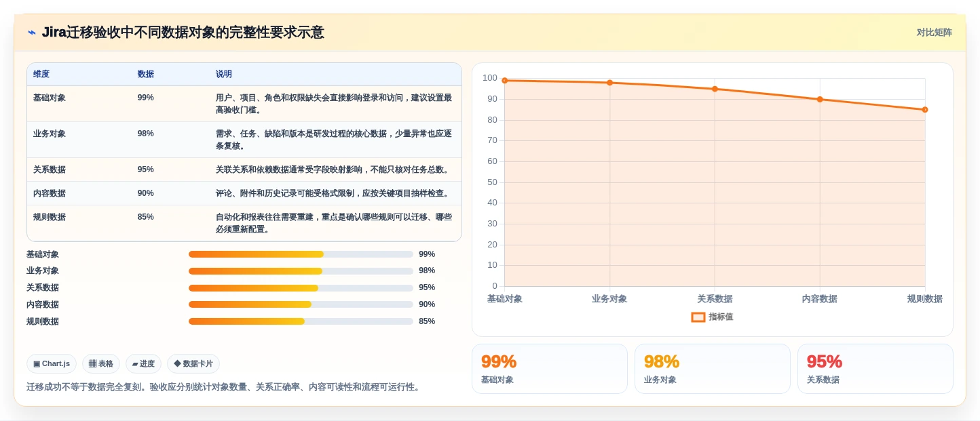Click the 98% value in table
This screenshot has width=980, height=421.
click(146, 134)
